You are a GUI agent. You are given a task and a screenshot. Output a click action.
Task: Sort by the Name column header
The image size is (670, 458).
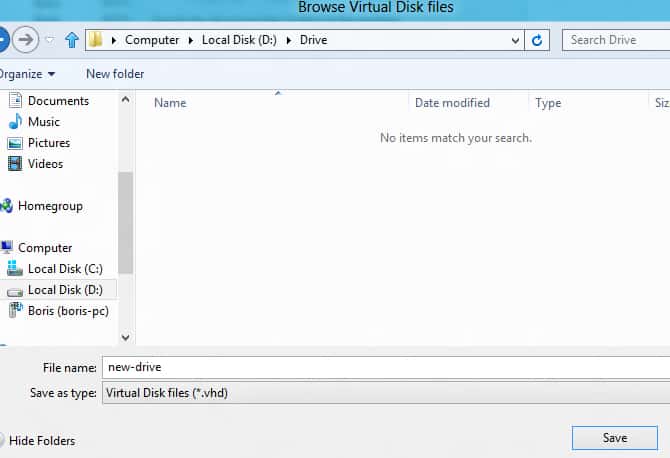tap(170, 103)
